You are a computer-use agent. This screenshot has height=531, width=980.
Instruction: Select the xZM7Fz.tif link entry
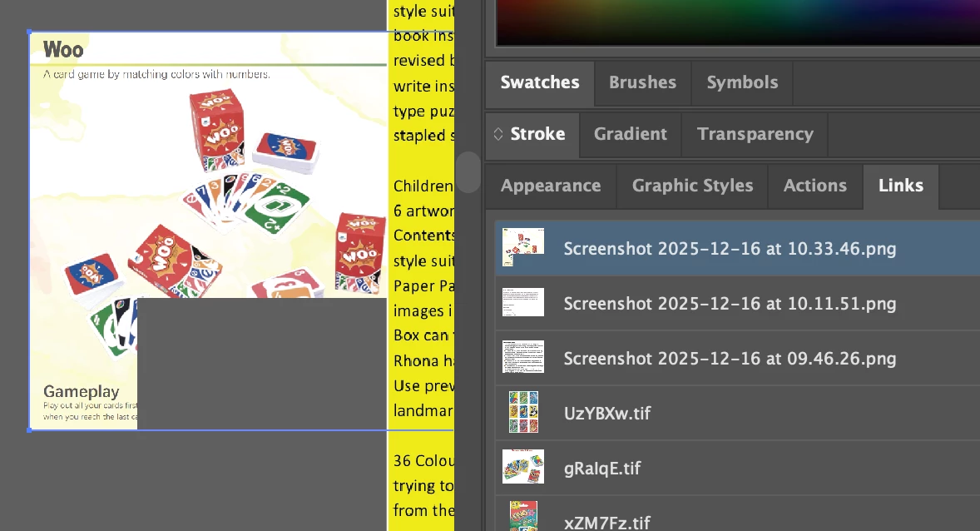738,517
